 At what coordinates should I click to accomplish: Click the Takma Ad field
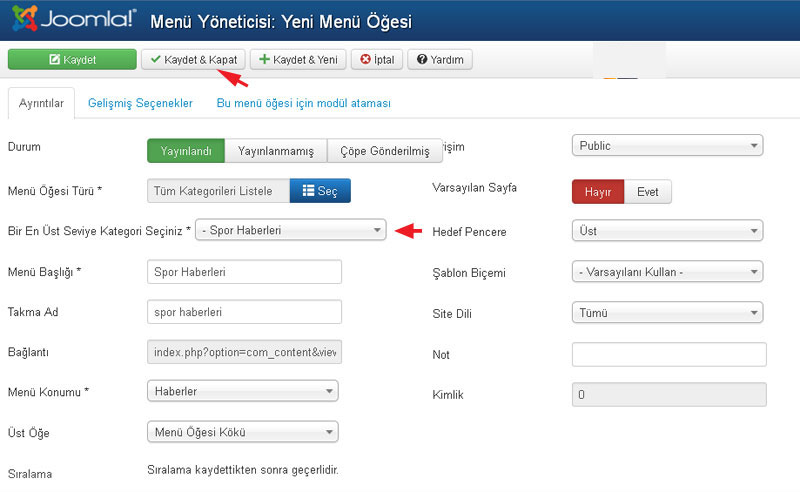pyautogui.click(x=244, y=311)
